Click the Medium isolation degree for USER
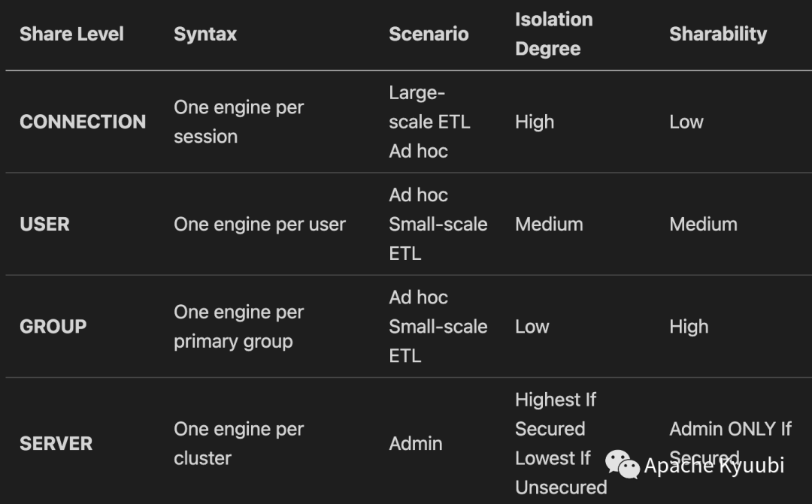Screen dimensions: 812x504 tap(549, 224)
